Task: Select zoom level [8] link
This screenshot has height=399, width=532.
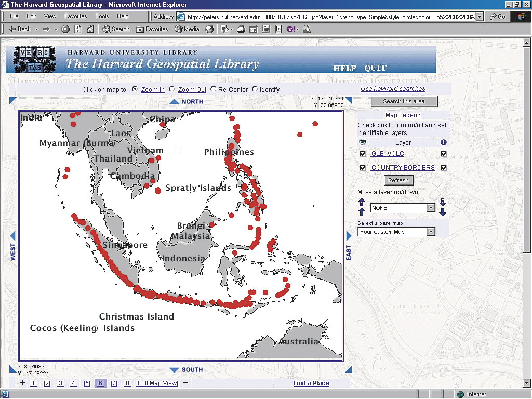Action: [x=127, y=383]
